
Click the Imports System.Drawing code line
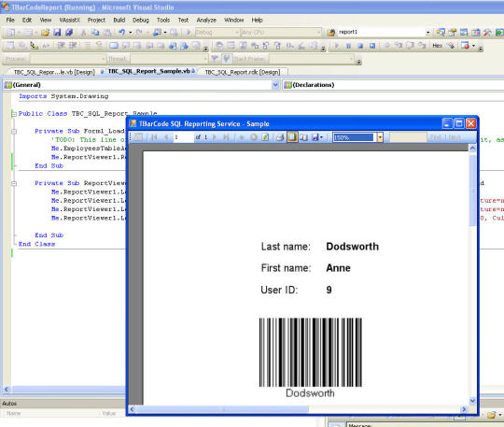click(63, 96)
